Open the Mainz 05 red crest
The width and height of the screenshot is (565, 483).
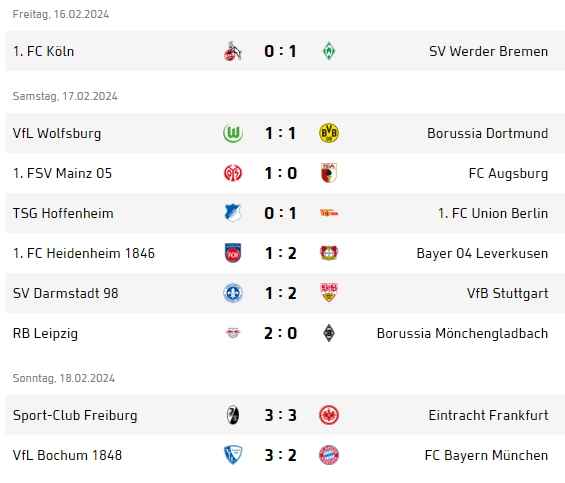click(x=233, y=173)
